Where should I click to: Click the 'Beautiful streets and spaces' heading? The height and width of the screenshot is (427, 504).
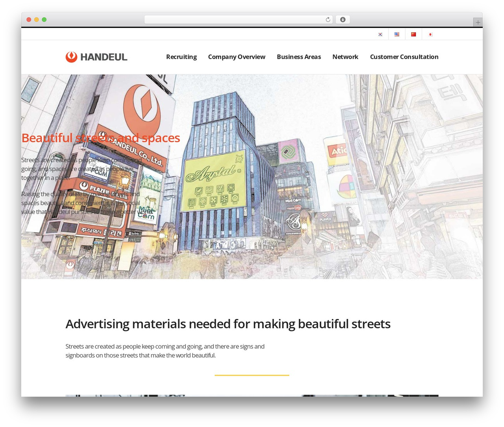tap(100, 138)
